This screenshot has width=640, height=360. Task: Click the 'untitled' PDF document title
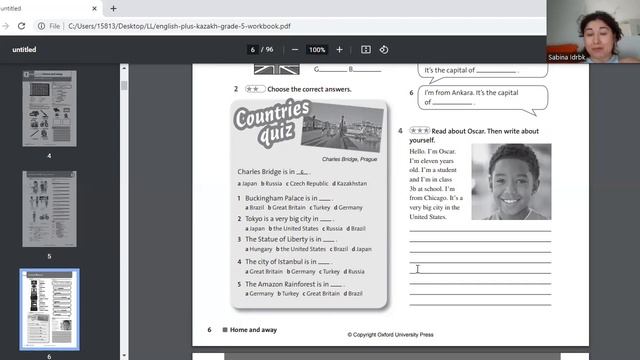24,50
